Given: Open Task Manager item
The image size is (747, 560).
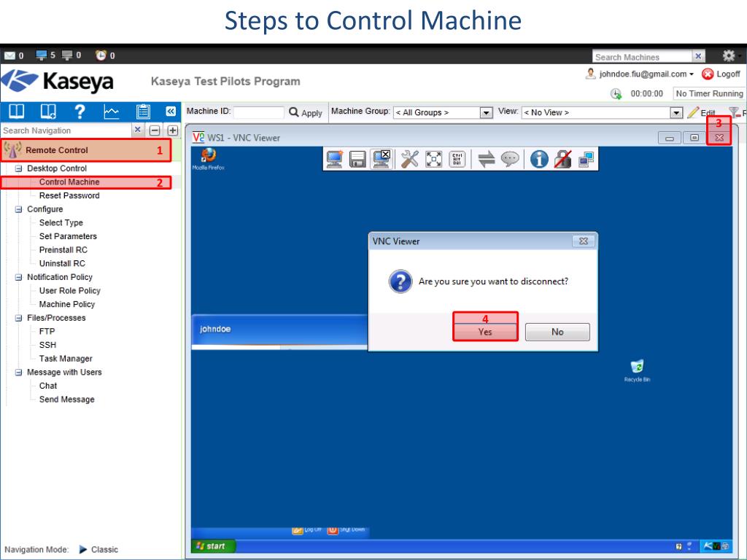Looking at the screenshot, I should pyautogui.click(x=66, y=359).
